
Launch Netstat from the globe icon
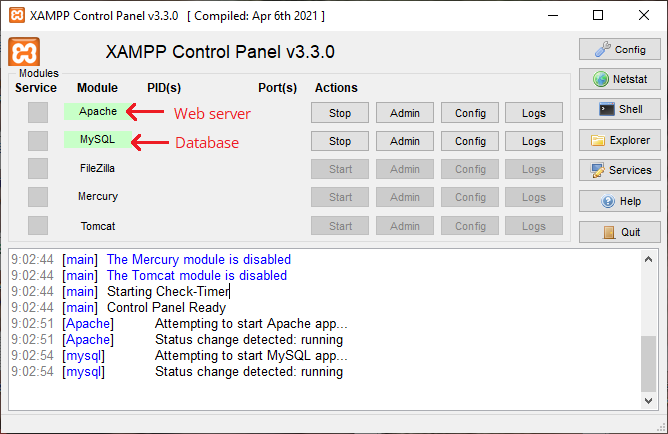tap(619, 79)
